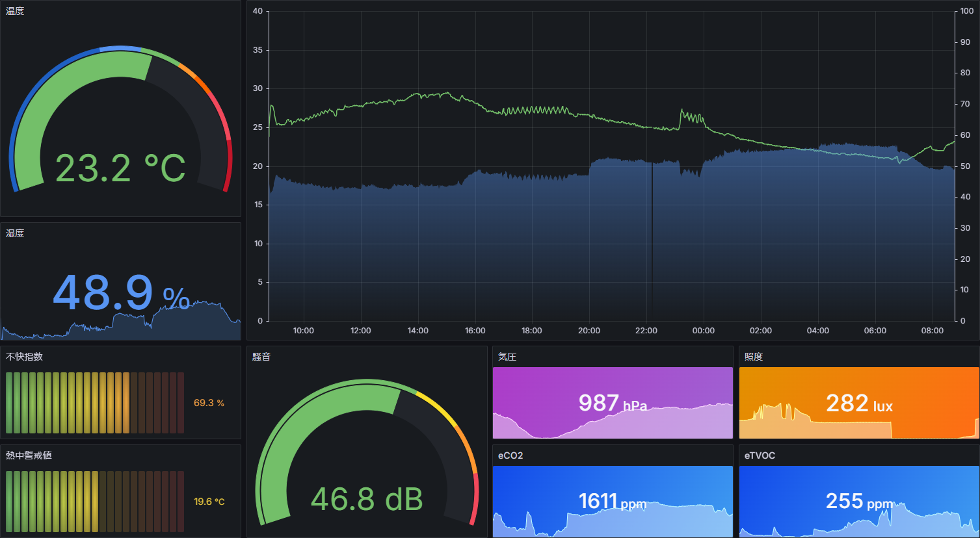
Task: Click the 22:00 mark on time axis
Action: point(646,331)
